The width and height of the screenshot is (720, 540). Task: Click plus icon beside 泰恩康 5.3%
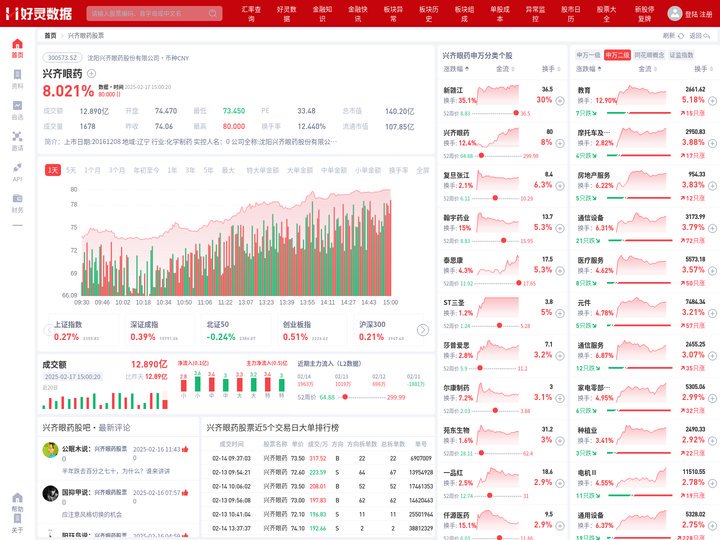click(560, 271)
